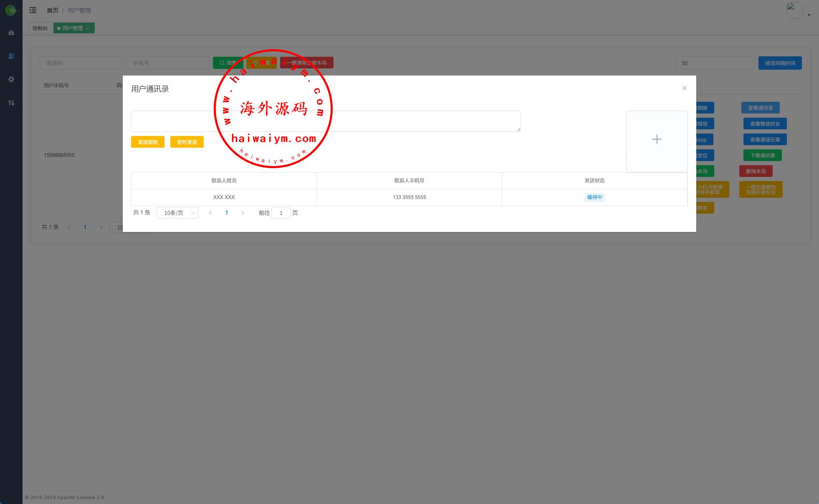Go to previous page arrow in dialog
819x504 pixels.
click(x=210, y=213)
